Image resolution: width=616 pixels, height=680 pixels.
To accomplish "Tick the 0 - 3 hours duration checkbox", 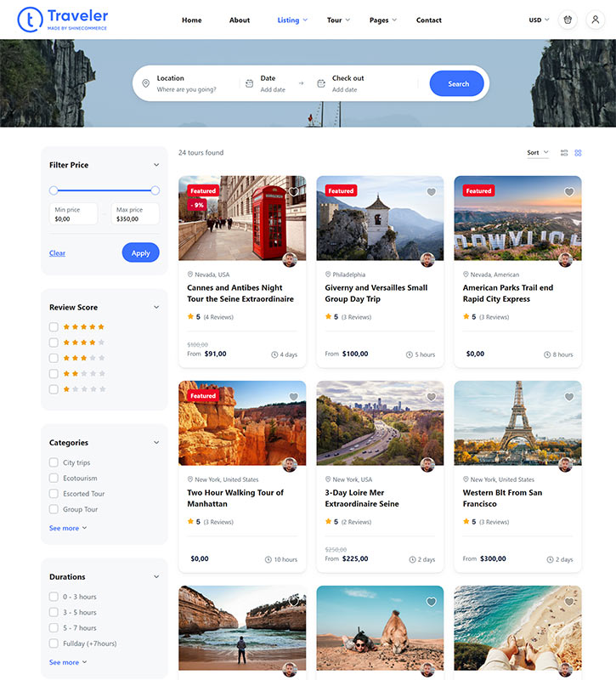I will [x=54, y=597].
